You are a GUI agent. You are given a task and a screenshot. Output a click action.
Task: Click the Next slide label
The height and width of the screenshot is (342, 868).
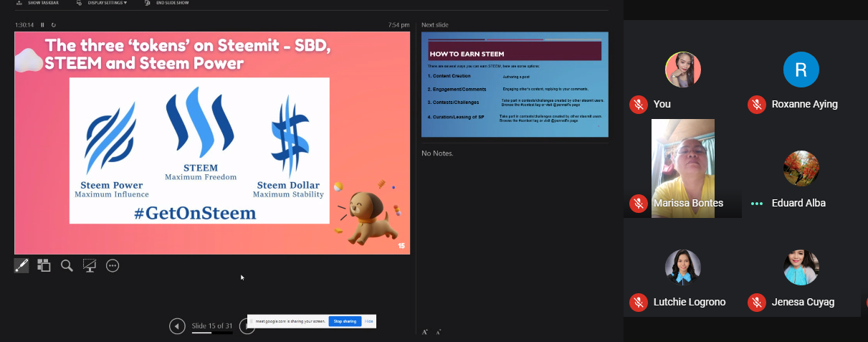click(x=435, y=25)
